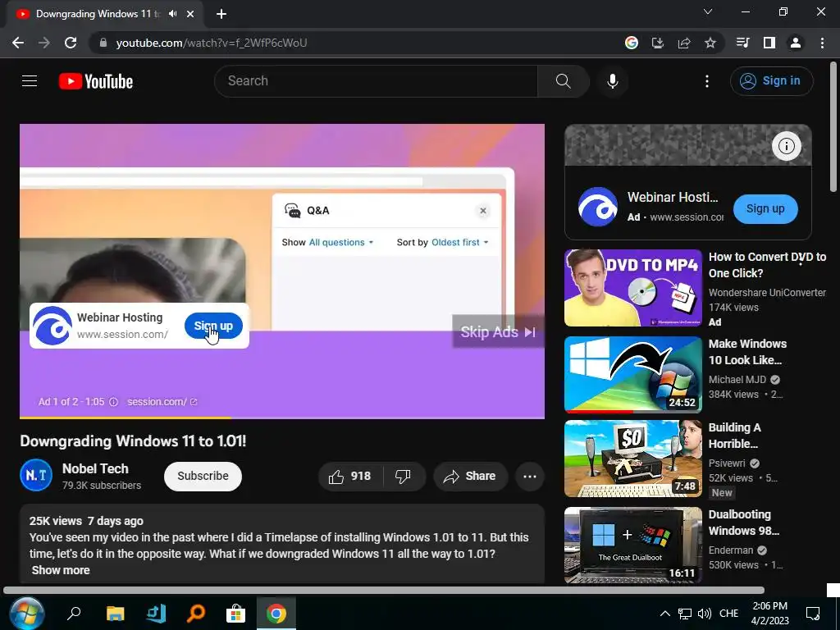
Task: Skip the ad with Skip Ads
Action: tap(498, 332)
